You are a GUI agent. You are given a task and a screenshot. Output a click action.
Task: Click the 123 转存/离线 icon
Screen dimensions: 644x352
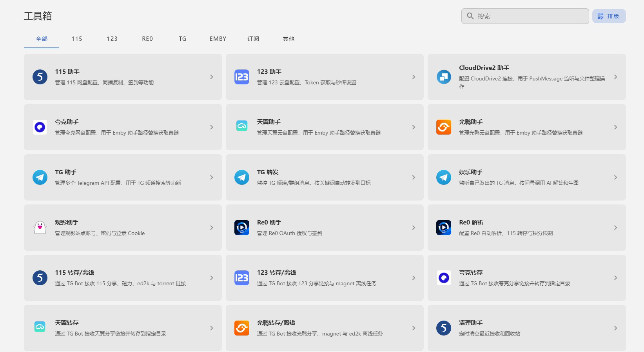click(242, 278)
